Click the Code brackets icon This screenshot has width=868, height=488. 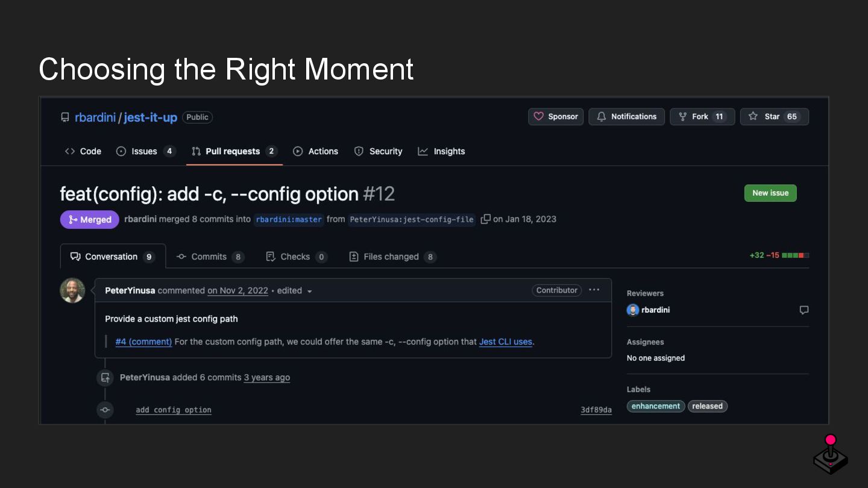pos(70,151)
